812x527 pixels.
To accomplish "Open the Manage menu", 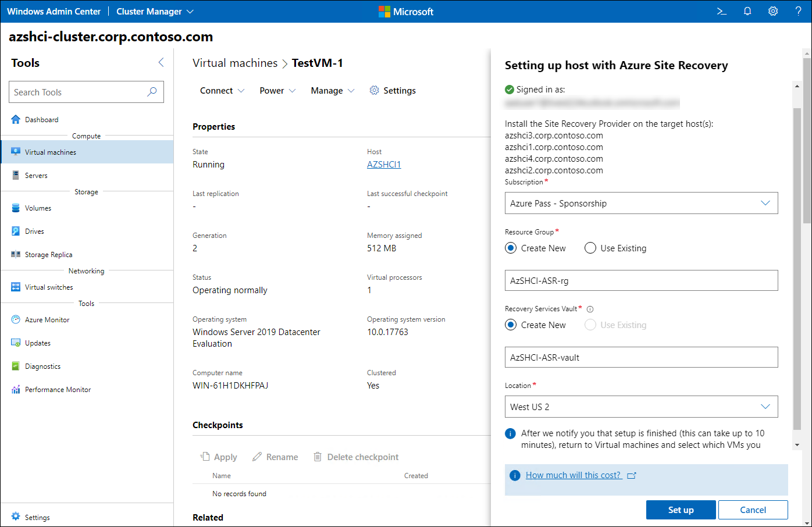I will coord(332,90).
